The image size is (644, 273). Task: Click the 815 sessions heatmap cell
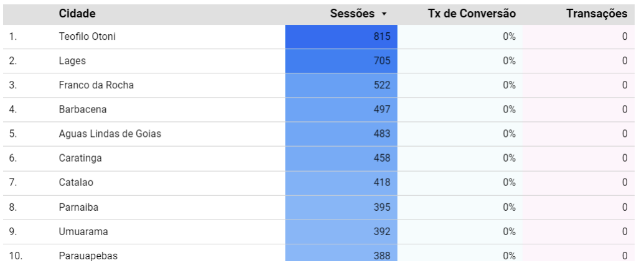point(341,37)
